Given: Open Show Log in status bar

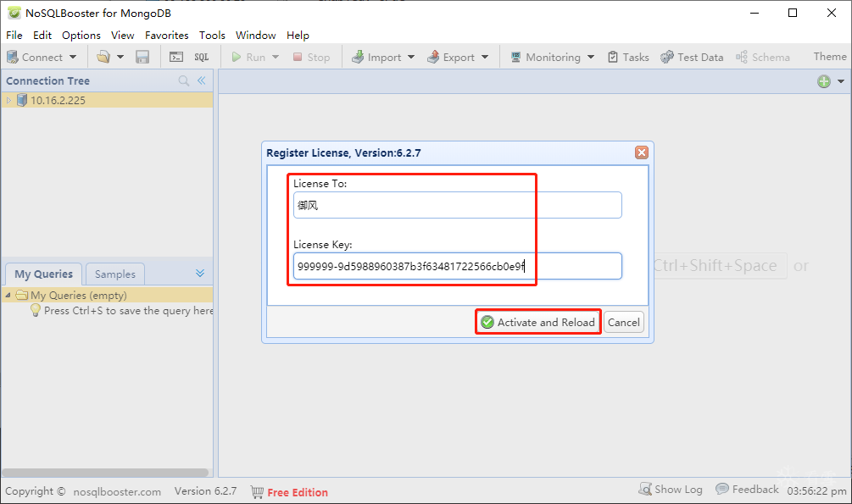Looking at the screenshot, I should point(671,490).
